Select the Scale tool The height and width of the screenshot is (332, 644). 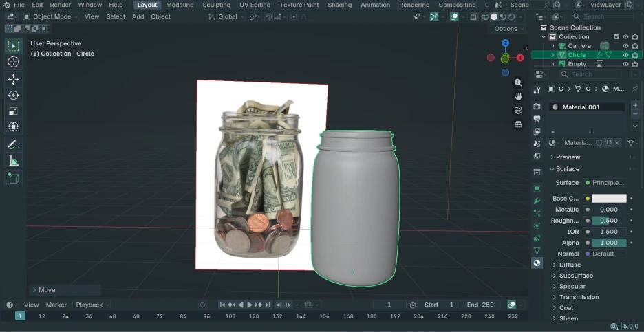coord(14,111)
